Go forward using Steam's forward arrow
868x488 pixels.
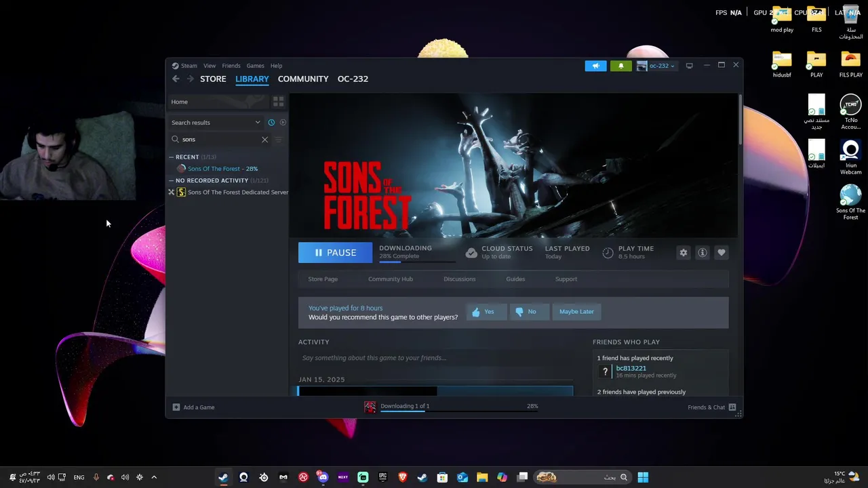click(190, 79)
